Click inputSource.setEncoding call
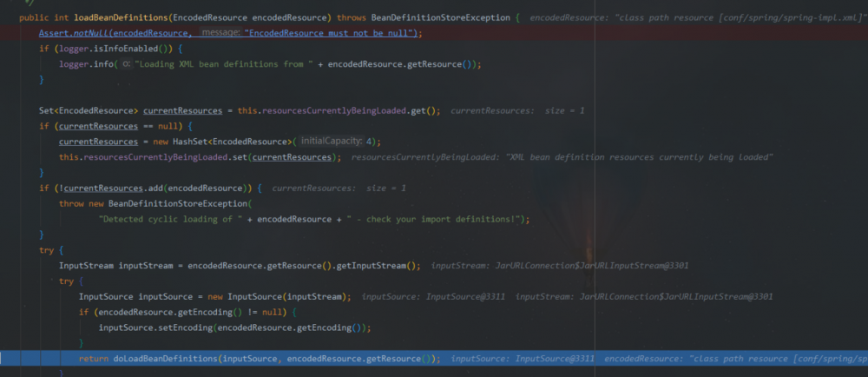This screenshot has height=377, width=868. (x=155, y=327)
